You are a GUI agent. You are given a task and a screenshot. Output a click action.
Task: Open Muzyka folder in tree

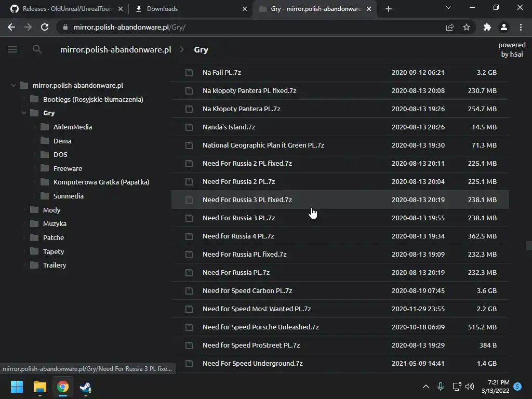55,223
